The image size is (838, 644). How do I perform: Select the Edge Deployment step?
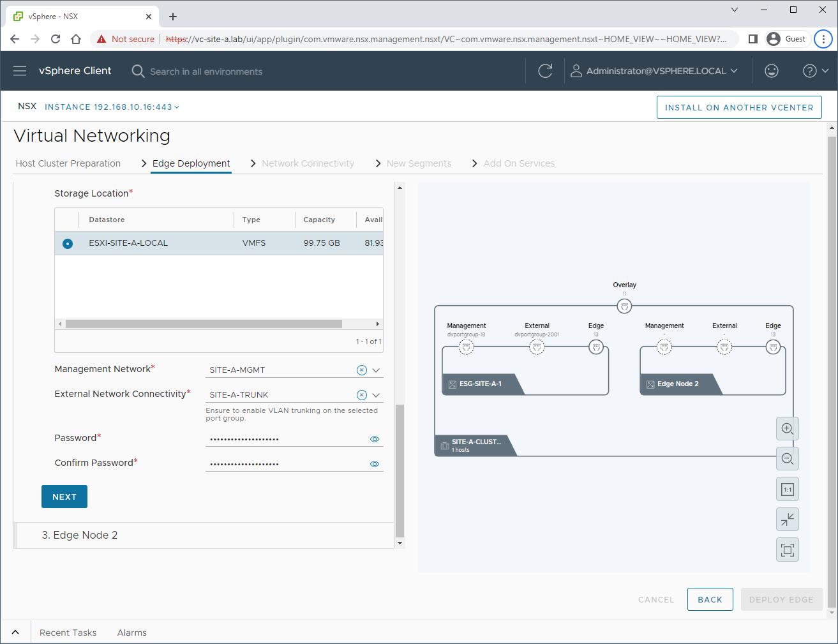(x=191, y=163)
